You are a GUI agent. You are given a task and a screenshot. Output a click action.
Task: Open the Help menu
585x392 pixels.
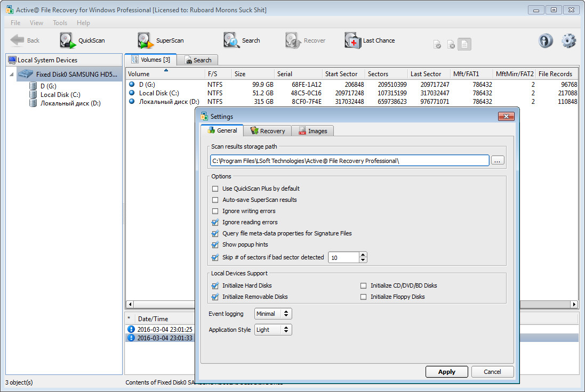(x=83, y=23)
